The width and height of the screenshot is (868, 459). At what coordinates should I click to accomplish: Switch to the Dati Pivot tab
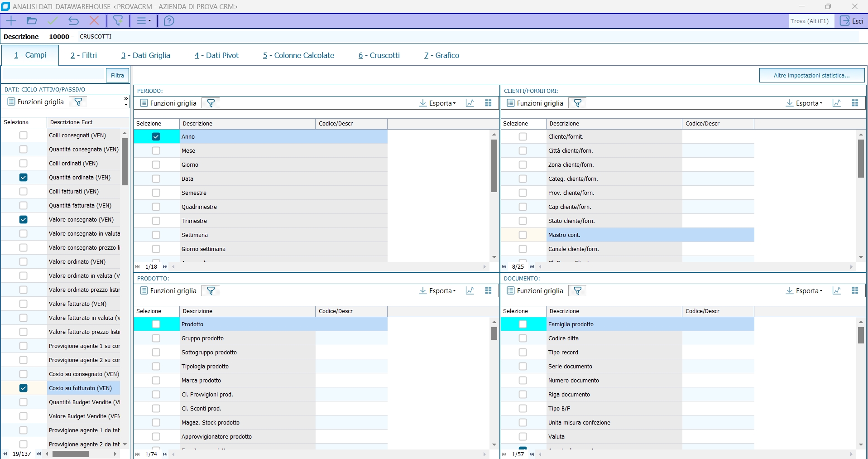coord(216,55)
